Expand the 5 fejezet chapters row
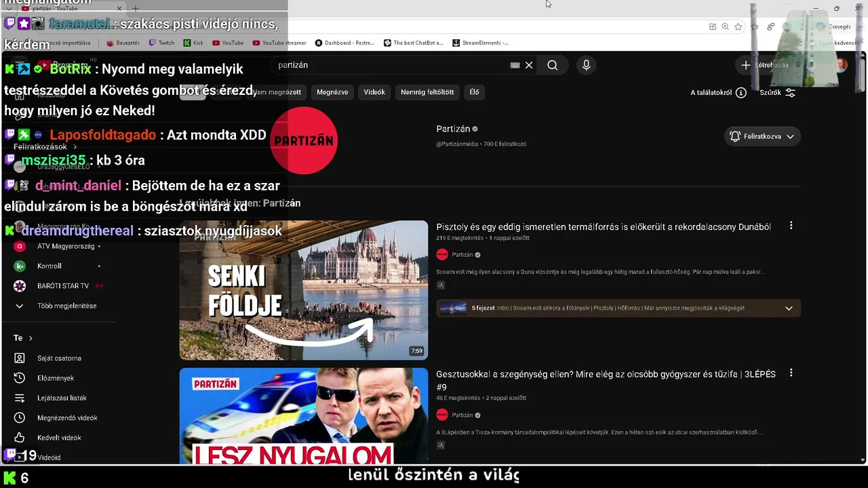868x488 pixels. pos(618,308)
